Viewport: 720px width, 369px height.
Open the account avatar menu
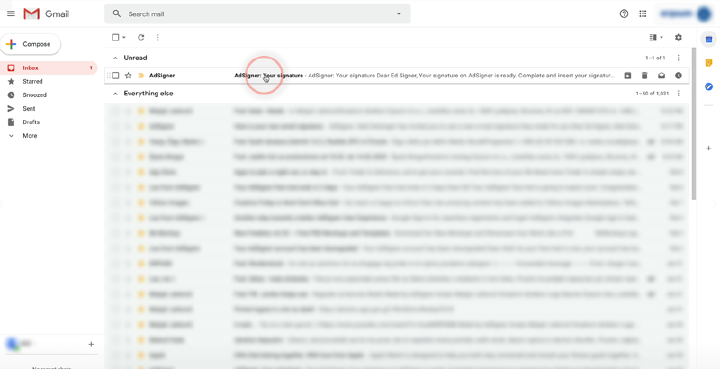coord(703,14)
